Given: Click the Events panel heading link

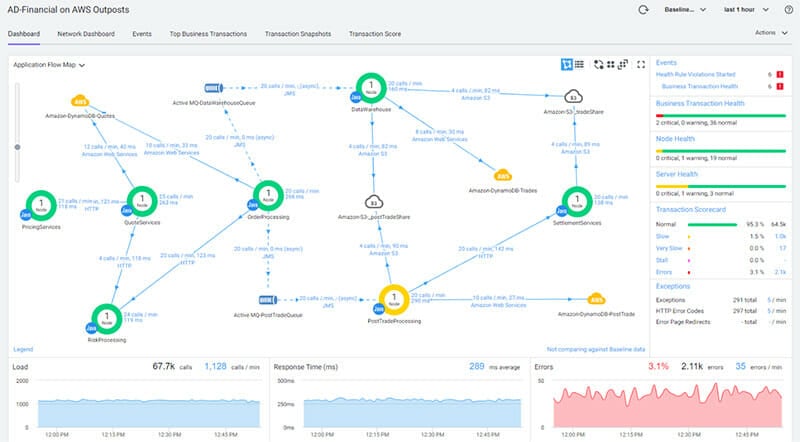Looking at the screenshot, I should click(x=666, y=62).
